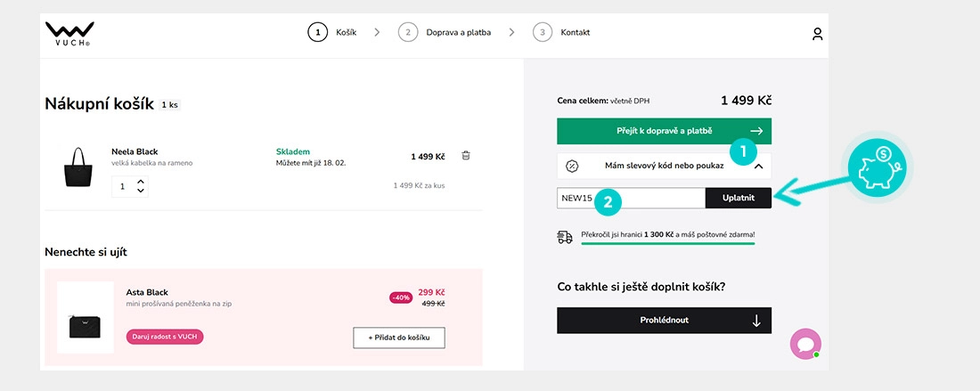The width and height of the screenshot is (980, 391).
Task: Click the free-shipping green progress bar
Action: point(667,243)
